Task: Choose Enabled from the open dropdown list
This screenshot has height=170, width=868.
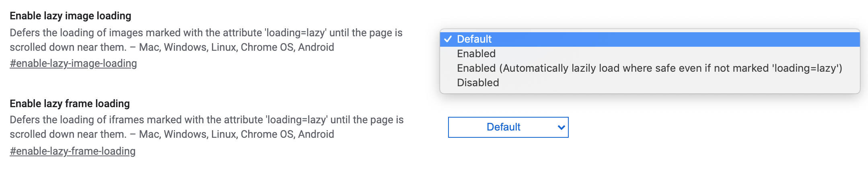Action: click(476, 54)
